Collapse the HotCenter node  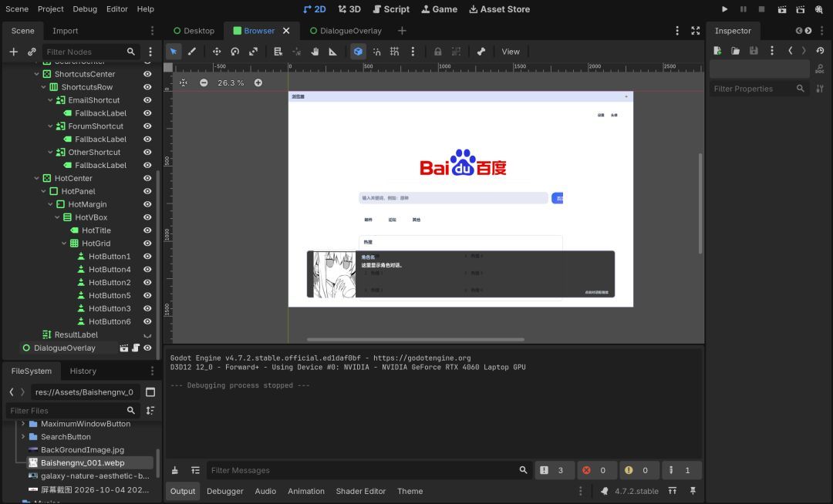pos(37,178)
